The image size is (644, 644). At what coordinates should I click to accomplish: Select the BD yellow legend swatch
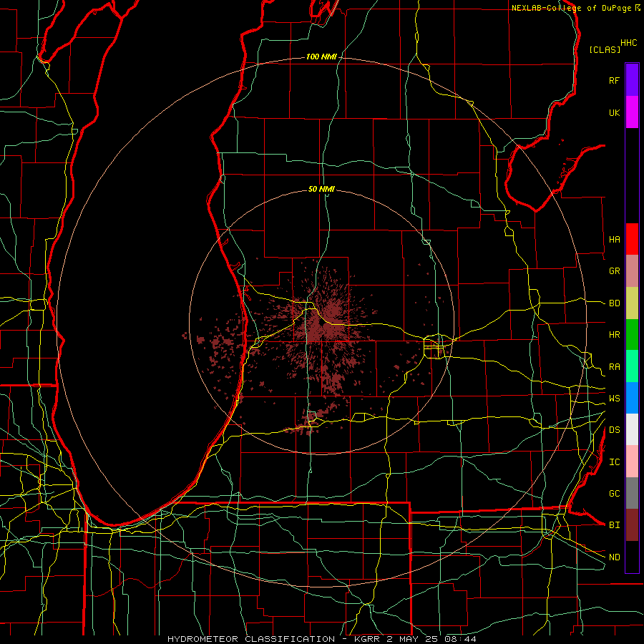[632, 303]
